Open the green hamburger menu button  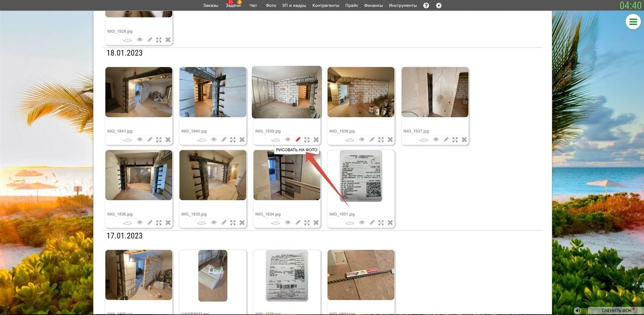pyautogui.click(x=633, y=22)
